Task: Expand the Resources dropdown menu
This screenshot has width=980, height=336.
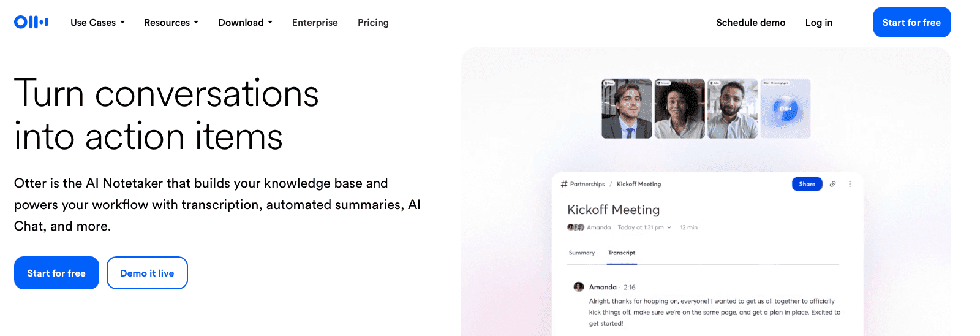Action: point(171,23)
